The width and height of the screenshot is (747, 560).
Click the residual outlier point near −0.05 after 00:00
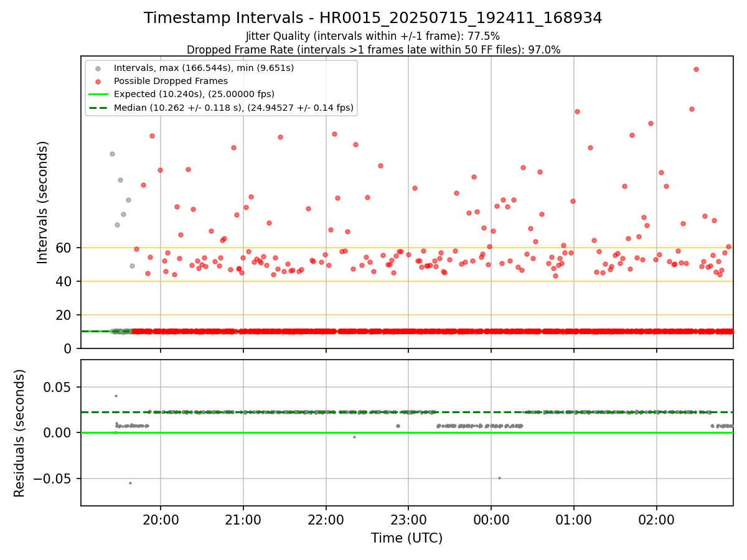[x=499, y=478]
